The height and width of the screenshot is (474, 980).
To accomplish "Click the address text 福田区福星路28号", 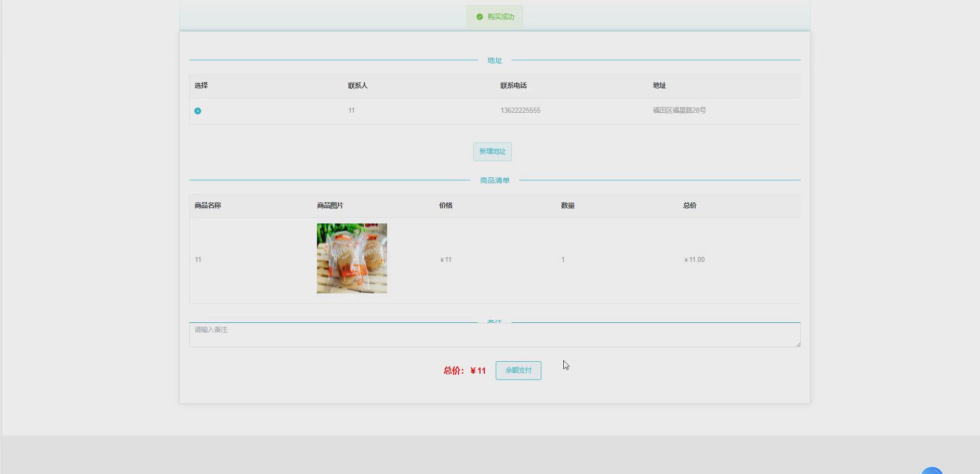I will coord(679,110).
